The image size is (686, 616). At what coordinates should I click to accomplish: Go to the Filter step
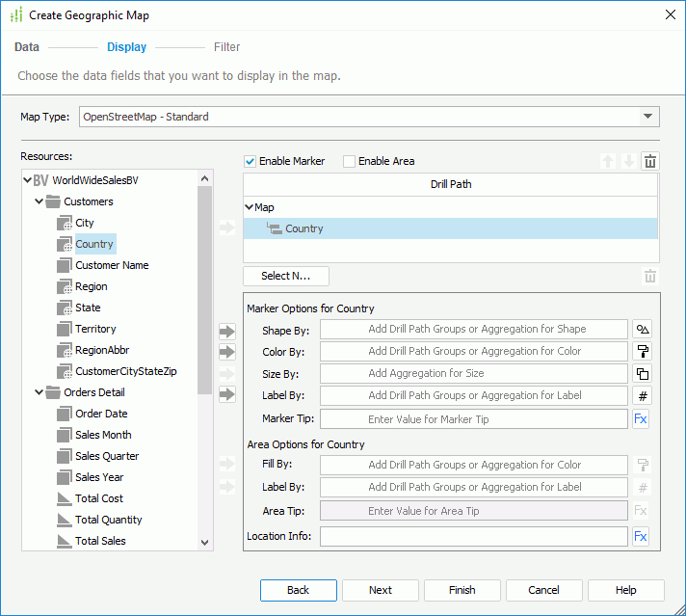226,47
